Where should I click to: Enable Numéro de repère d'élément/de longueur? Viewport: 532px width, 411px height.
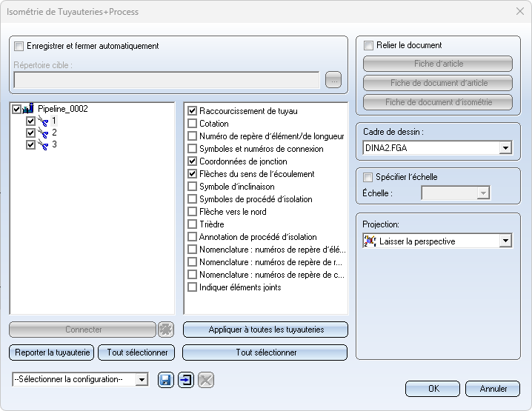click(193, 136)
